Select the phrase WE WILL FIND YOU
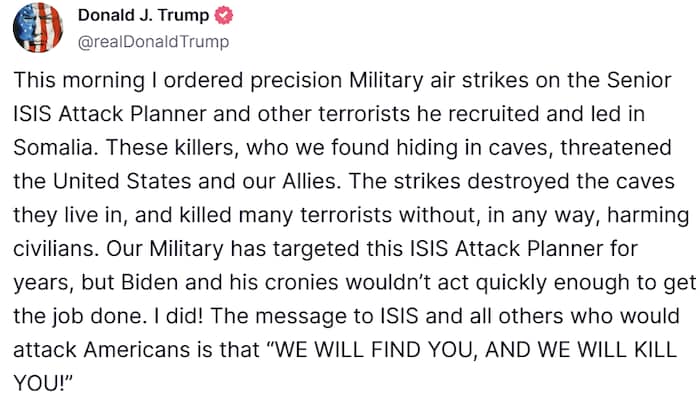This screenshot has height=394, width=700. tap(374, 349)
